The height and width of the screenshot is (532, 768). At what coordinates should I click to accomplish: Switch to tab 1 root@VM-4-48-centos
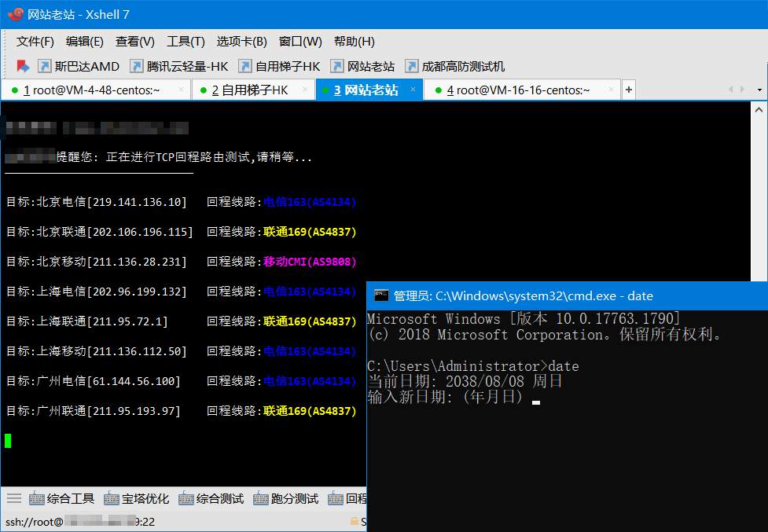(90, 90)
